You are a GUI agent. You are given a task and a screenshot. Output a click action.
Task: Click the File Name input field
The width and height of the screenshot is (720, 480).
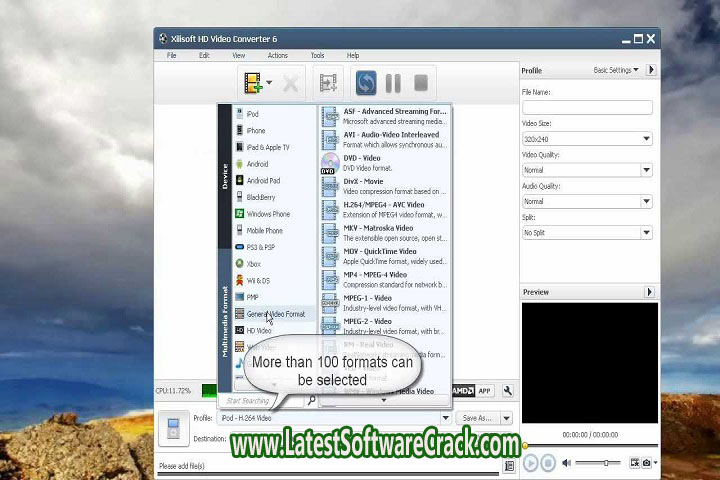point(587,107)
